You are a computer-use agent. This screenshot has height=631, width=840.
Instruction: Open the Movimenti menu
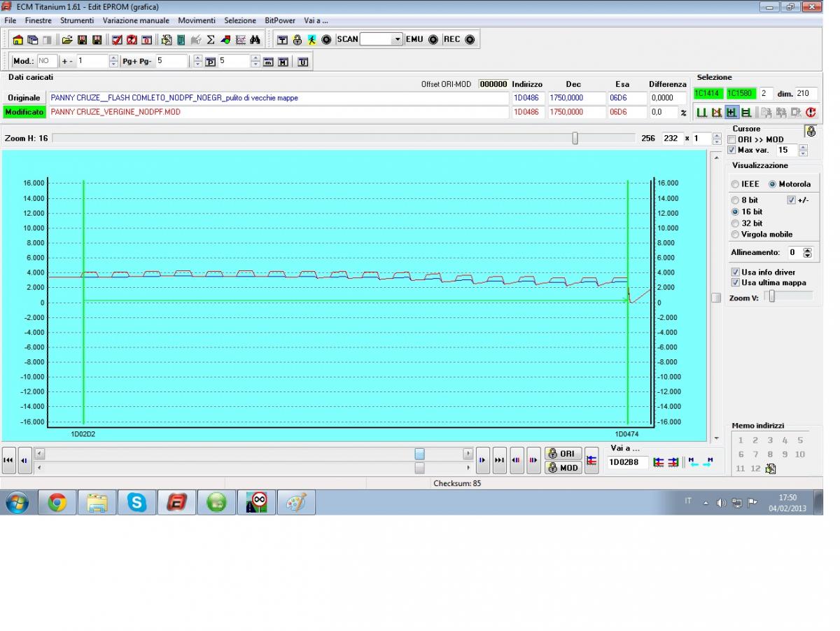[197, 20]
